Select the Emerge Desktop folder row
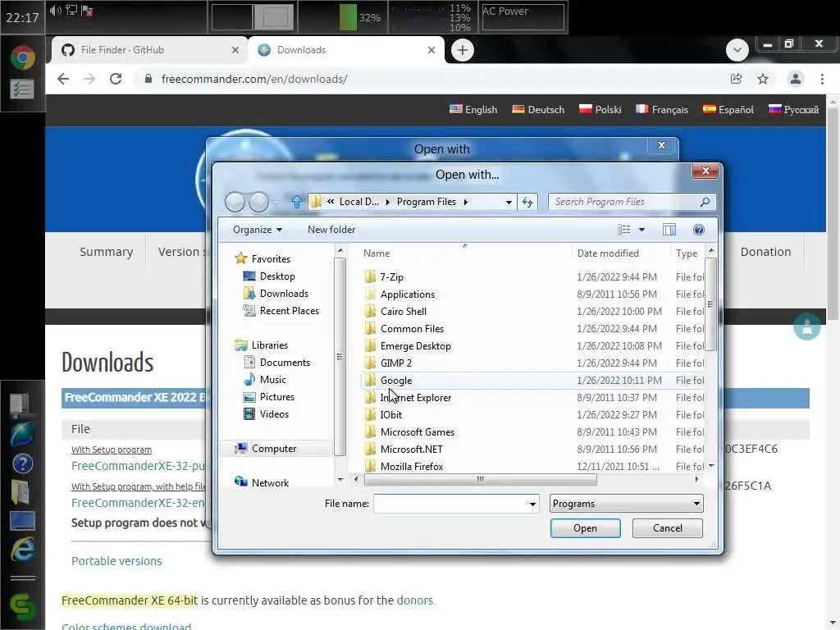 (532, 346)
